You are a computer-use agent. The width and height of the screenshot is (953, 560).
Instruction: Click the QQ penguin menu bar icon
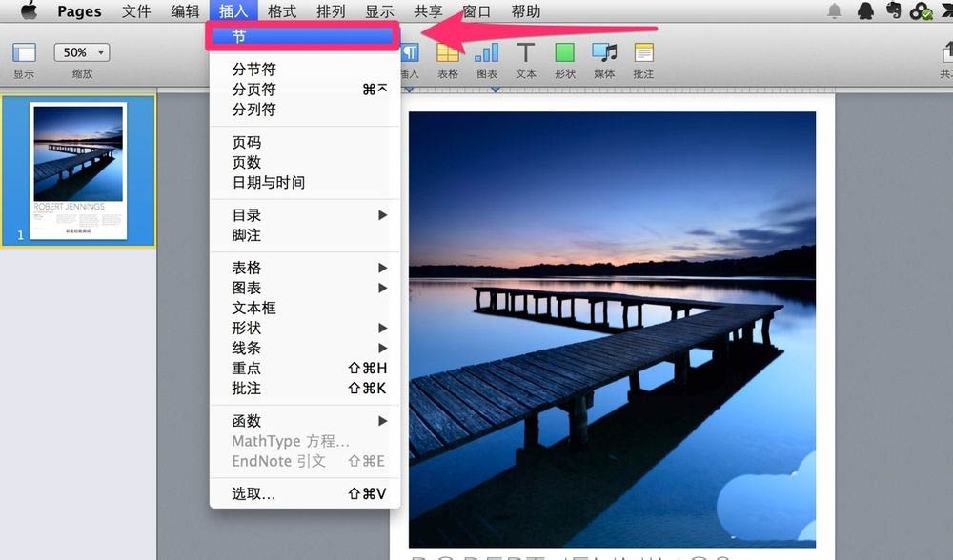coord(865,11)
